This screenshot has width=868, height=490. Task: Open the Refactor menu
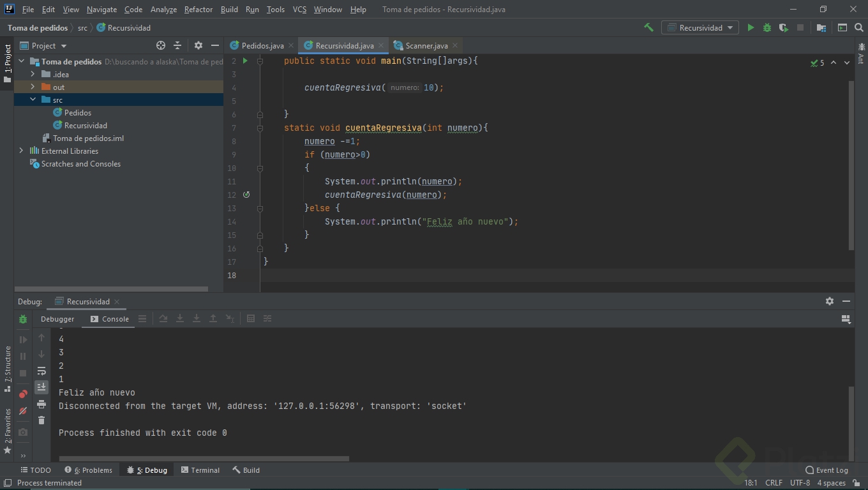click(198, 9)
